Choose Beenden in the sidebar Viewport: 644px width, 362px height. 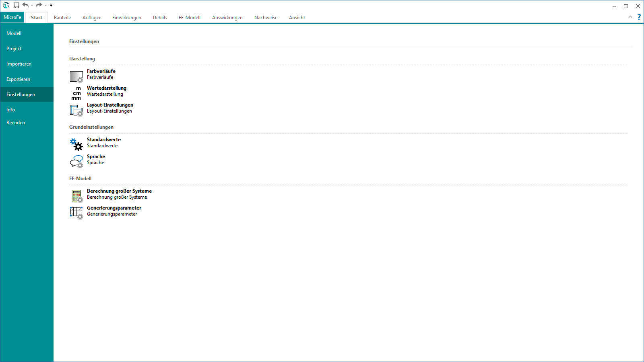(27, 123)
